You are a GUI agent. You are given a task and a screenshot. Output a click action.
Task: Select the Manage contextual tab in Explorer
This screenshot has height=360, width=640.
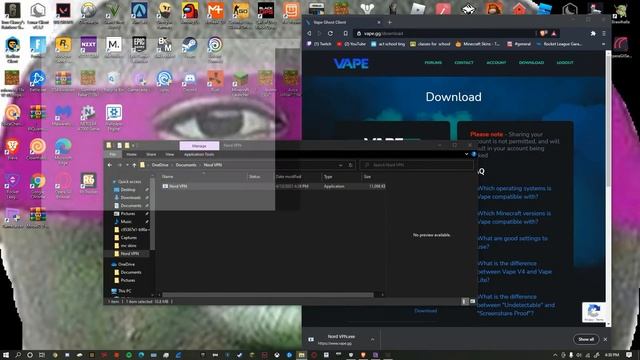(x=199, y=146)
